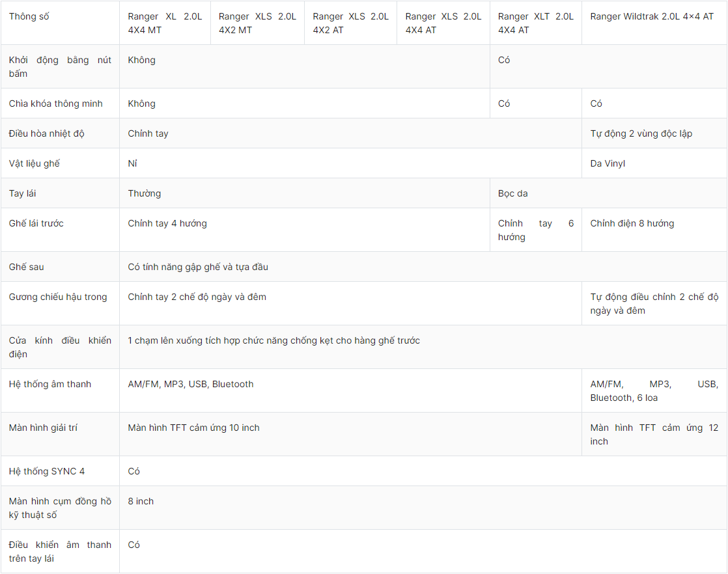Click "Chỉnh tay 4 hướng" cell
The height and width of the screenshot is (574, 728).
click(x=167, y=224)
